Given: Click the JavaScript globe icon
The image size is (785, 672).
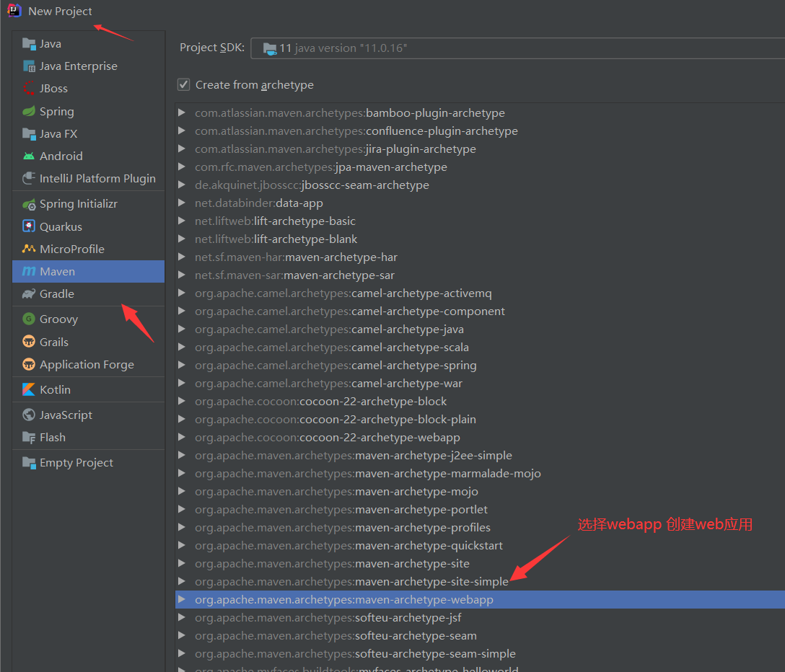Looking at the screenshot, I should click(x=29, y=415).
